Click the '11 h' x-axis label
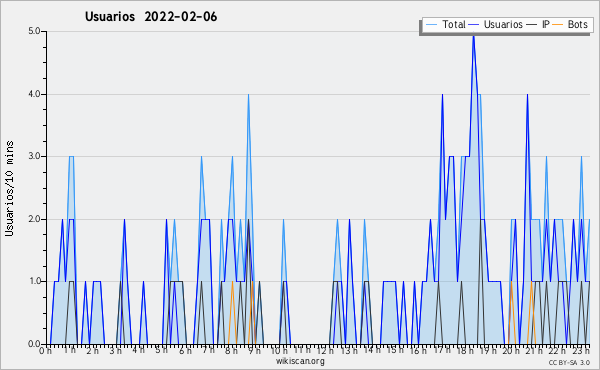This screenshot has height=370, width=600. [x=302, y=350]
